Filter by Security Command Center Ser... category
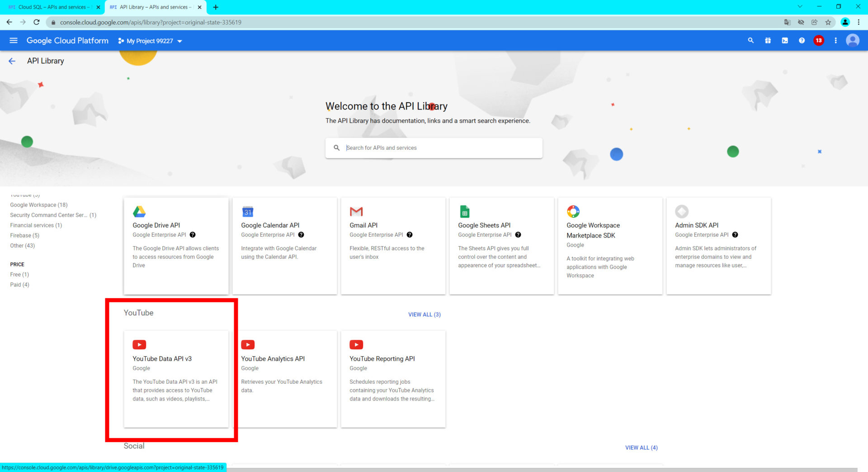Viewport: 868px width, 472px height. click(53, 215)
